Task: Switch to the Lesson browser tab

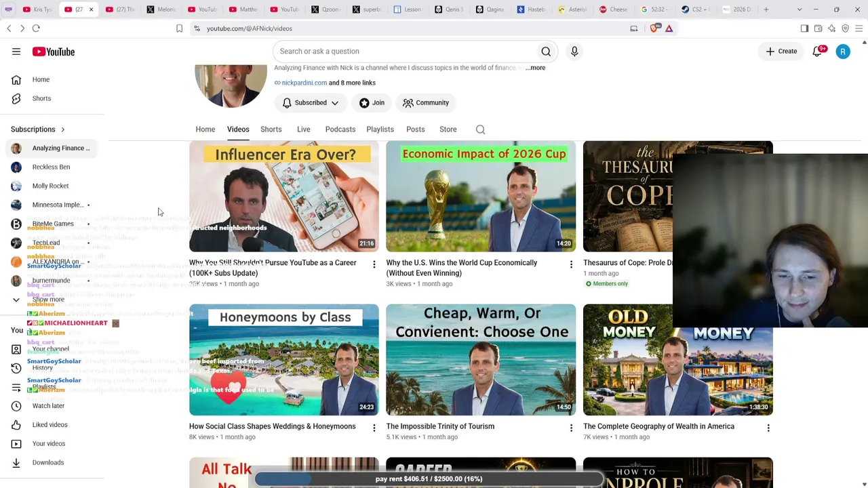Action: (407, 9)
